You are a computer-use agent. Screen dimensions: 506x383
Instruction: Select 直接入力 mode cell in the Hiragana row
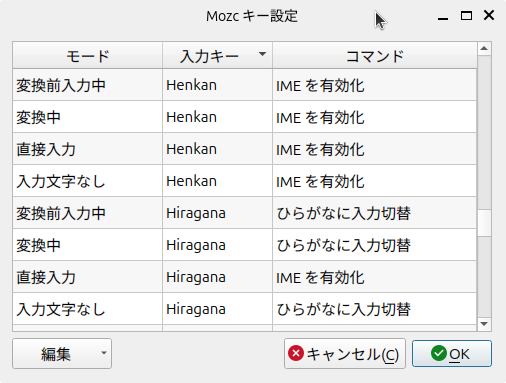[88, 277]
